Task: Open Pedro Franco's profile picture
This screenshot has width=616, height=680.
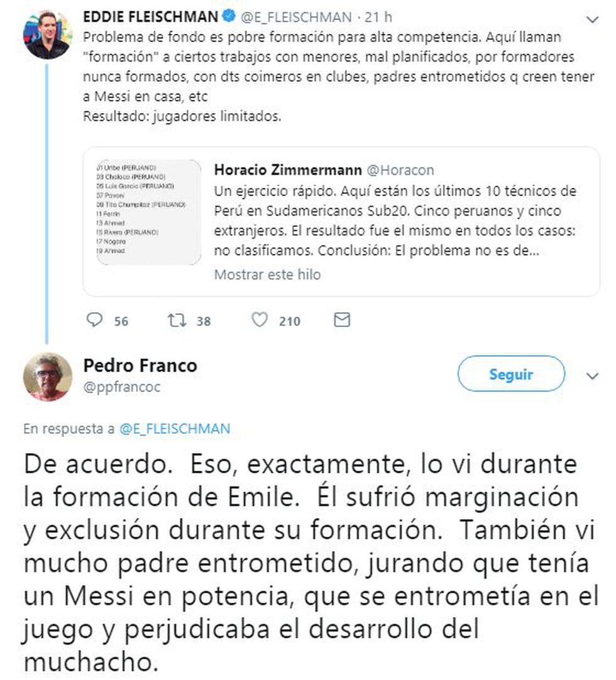Action: coord(48,376)
